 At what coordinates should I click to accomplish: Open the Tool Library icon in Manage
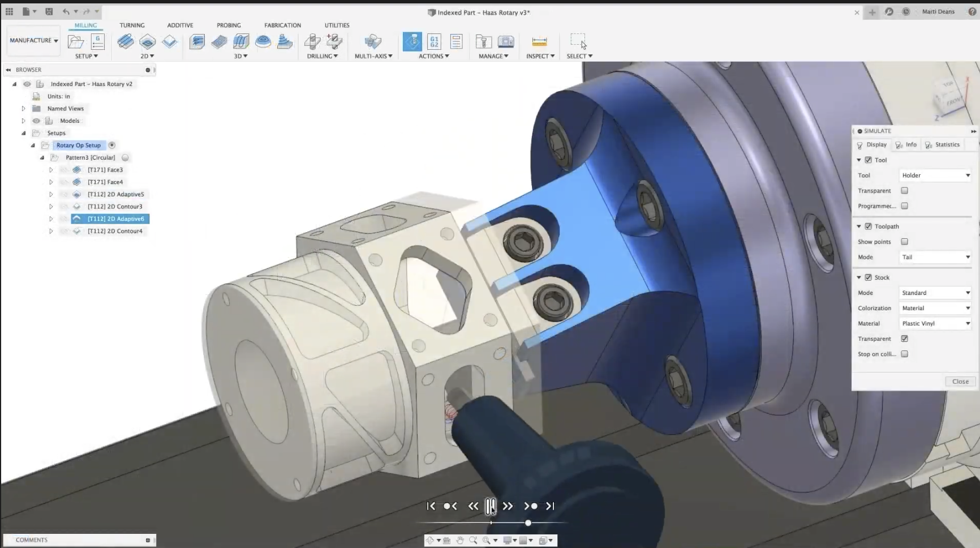(483, 41)
